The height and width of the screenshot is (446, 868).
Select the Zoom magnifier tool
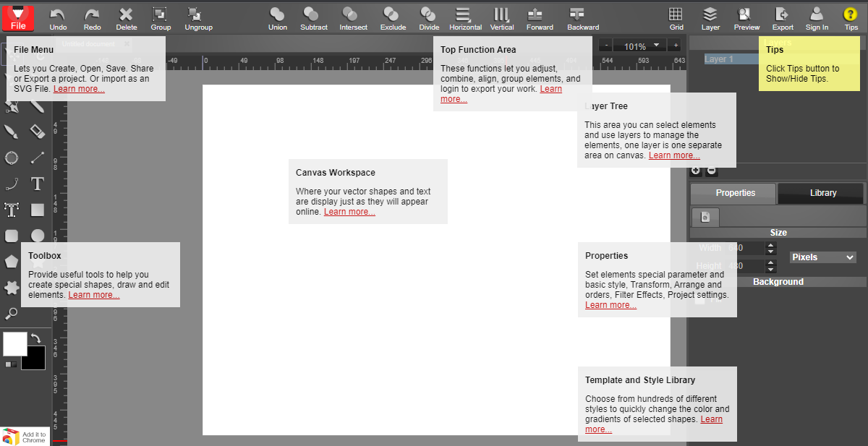click(x=12, y=314)
